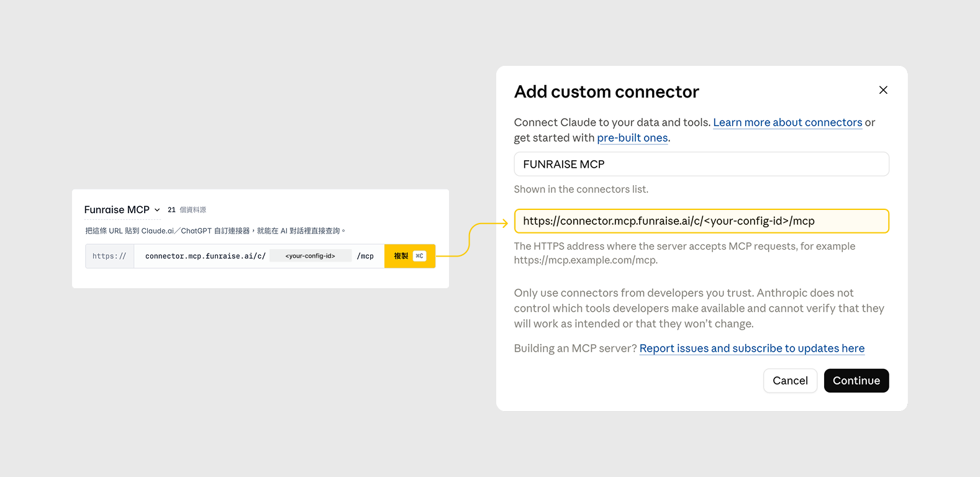Click the connector URL input field
This screenshot has height=477, width=980.
pyautogui.click(x=701, y=221)
